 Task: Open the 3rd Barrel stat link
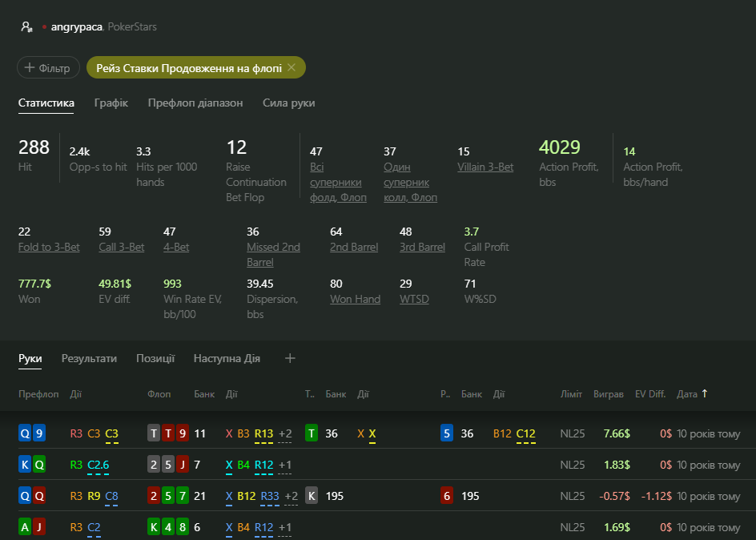point(422,247)
